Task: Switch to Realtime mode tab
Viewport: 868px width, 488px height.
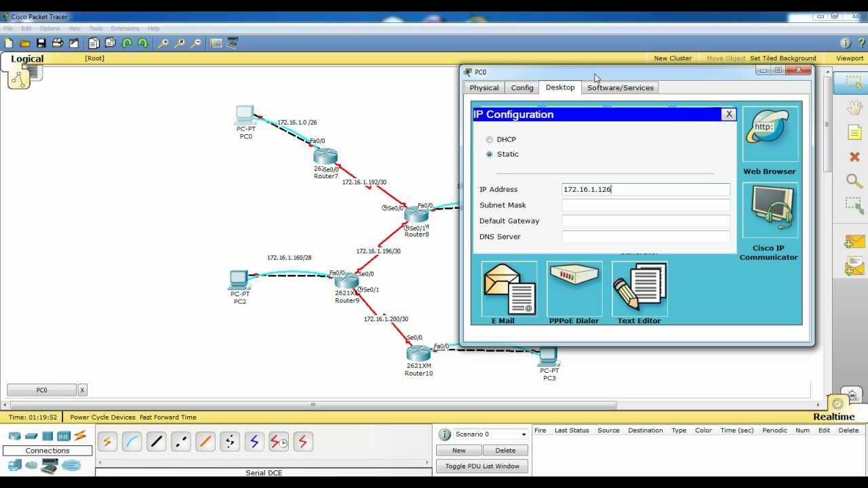Action: click(834, 417)
